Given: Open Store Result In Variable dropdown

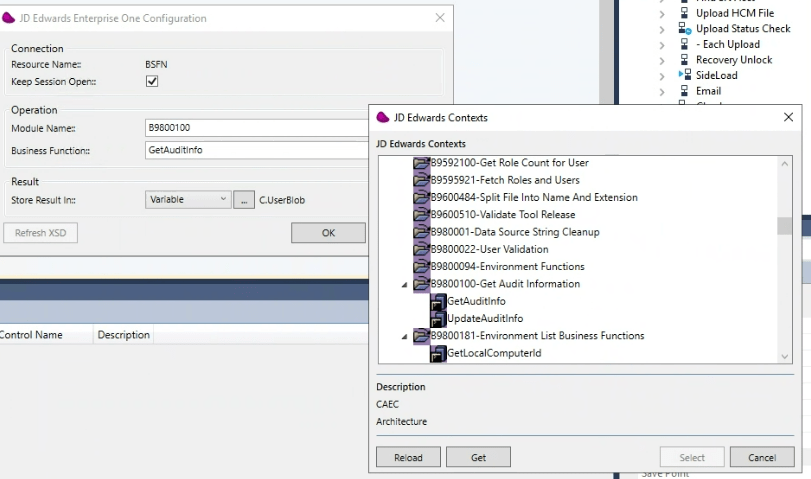Looking at the screenshot, I should [x=188, y=200].
